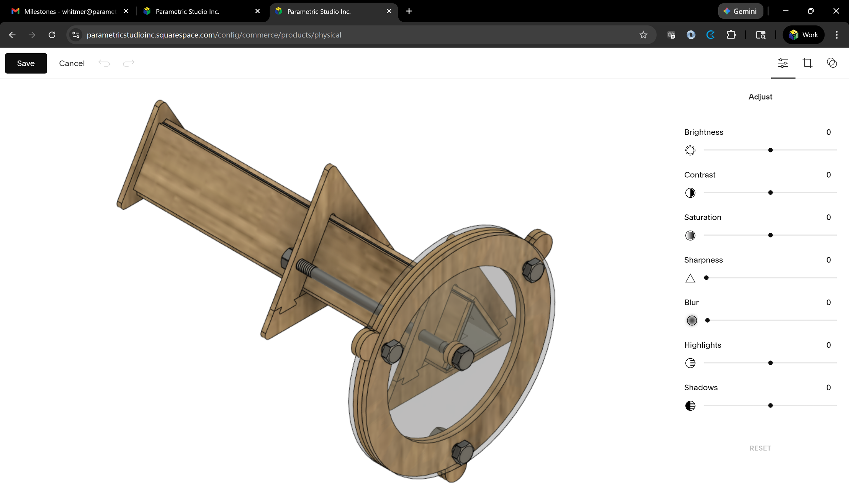Click the undo arrow icon
The image size is (849, 504).
104,63
